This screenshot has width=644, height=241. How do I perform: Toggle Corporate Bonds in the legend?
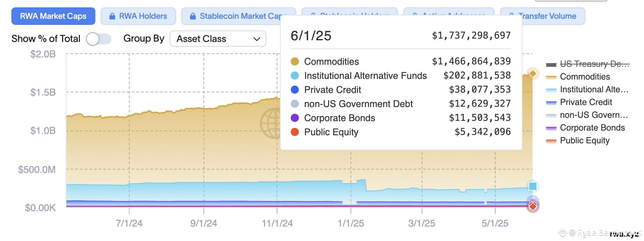[x=585, y=128]
